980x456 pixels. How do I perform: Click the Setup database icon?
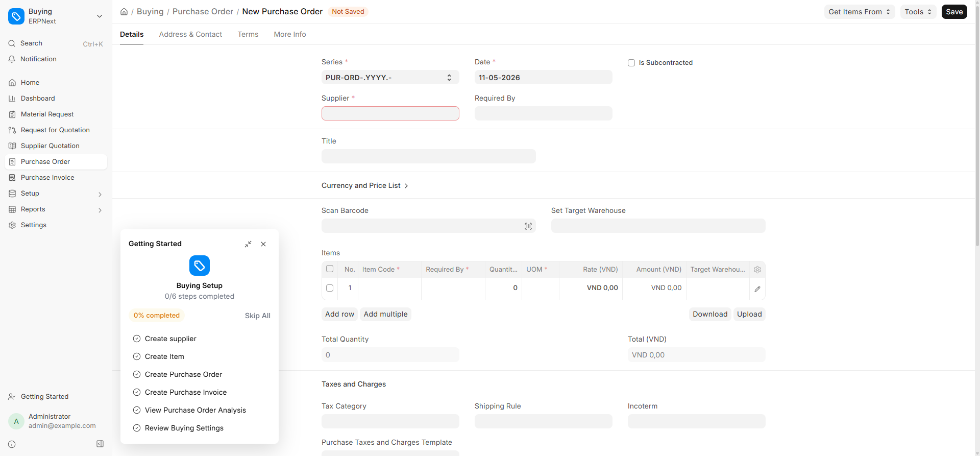12,194
